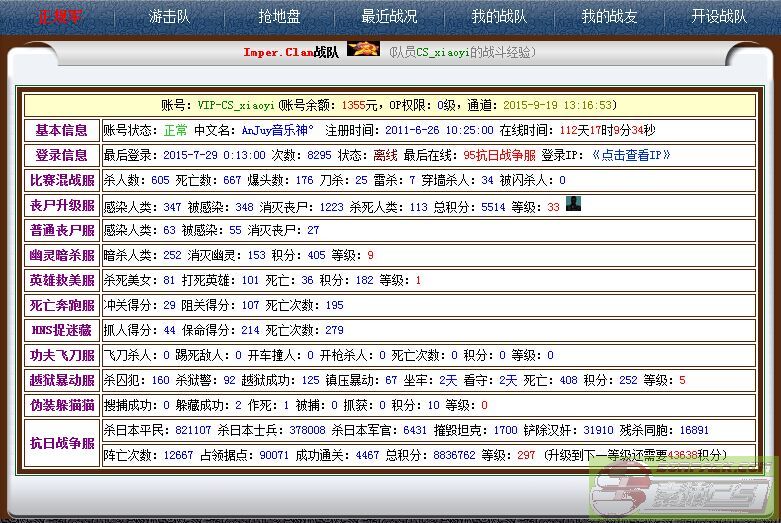Open the 正规军 tab
The width and height of the screenshot is (781, 523).
(60, 17)
